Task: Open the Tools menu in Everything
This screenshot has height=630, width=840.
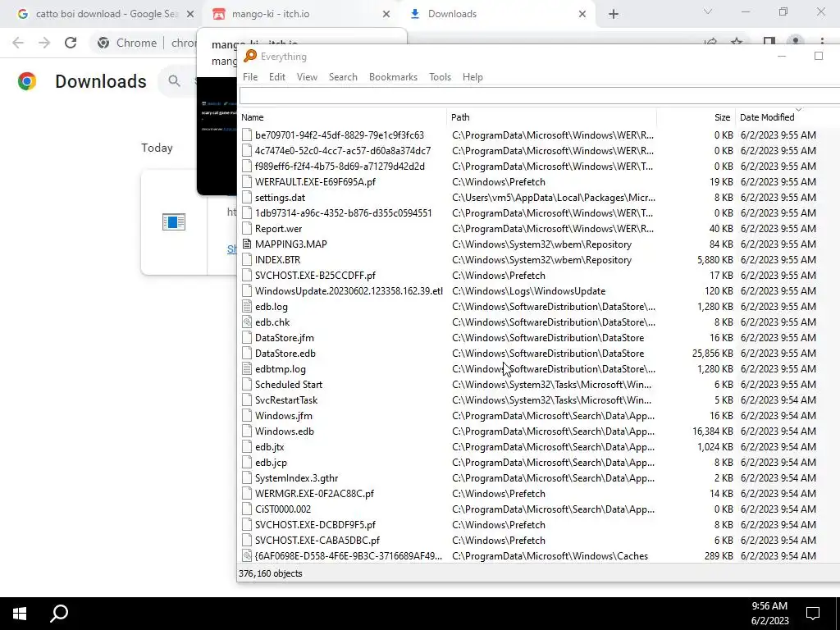Action: pos(440,76)
